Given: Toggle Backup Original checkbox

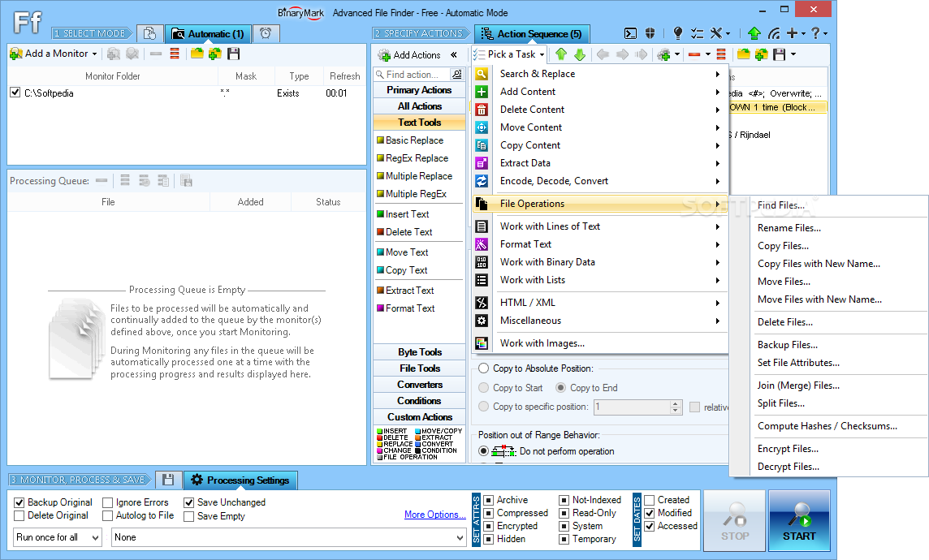Looking at the screenshot, I should click(19, 502).
